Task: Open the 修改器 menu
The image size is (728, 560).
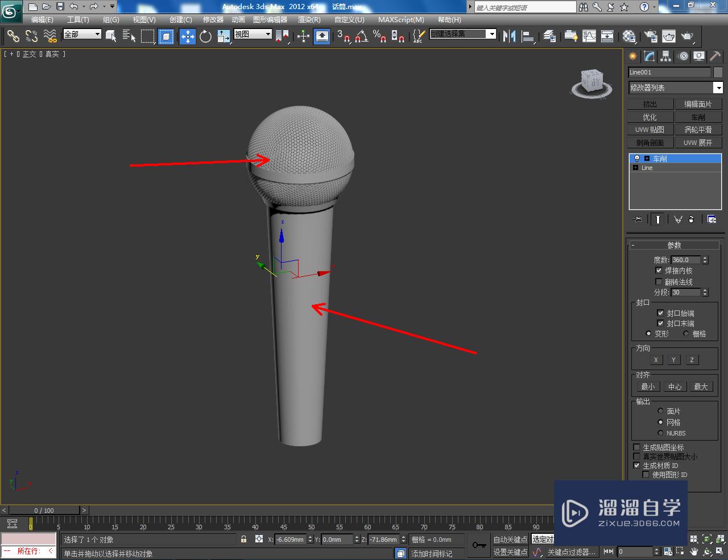Action: pyautogui.click(x=213, y=19)
